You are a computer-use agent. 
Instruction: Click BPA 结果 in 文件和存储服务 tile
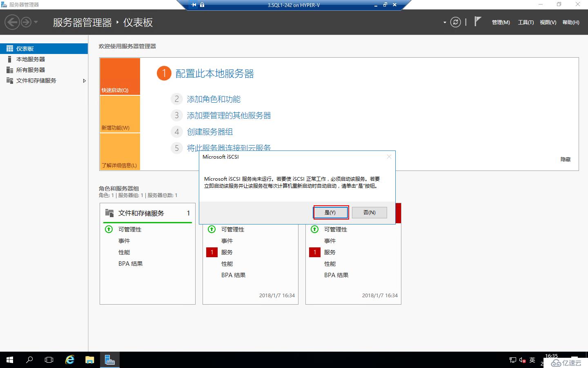(x=131, y=264)
